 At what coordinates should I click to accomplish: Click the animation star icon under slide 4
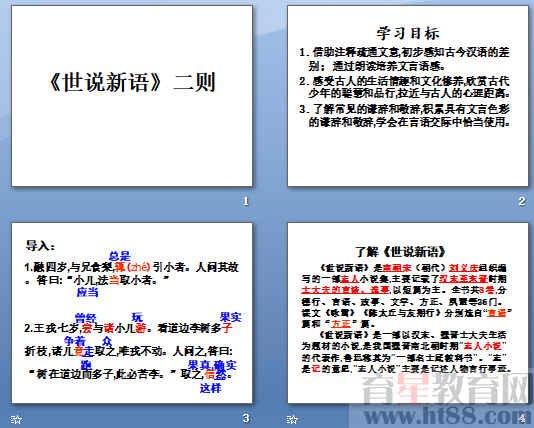click(292, 419)
